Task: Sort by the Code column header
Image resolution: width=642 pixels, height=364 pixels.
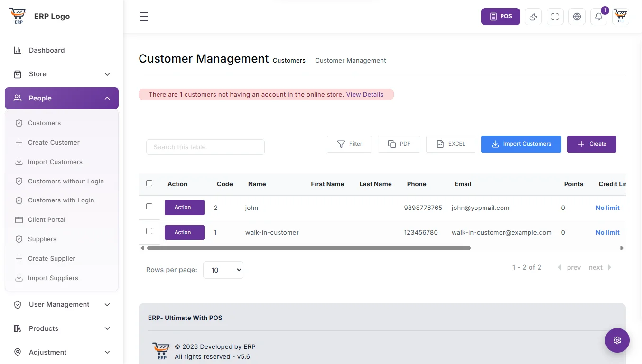Action: tap(225, 184)
